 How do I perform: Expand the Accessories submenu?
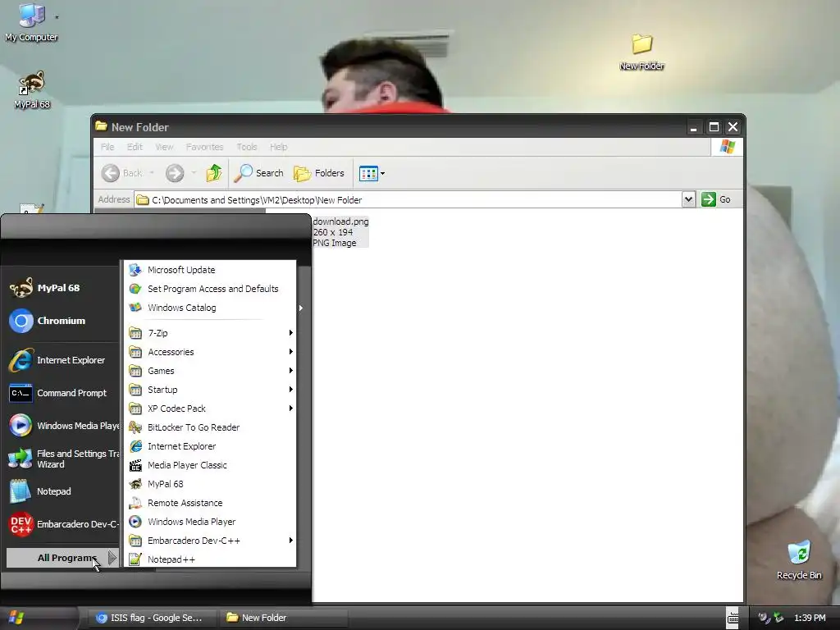click(210, 352)
